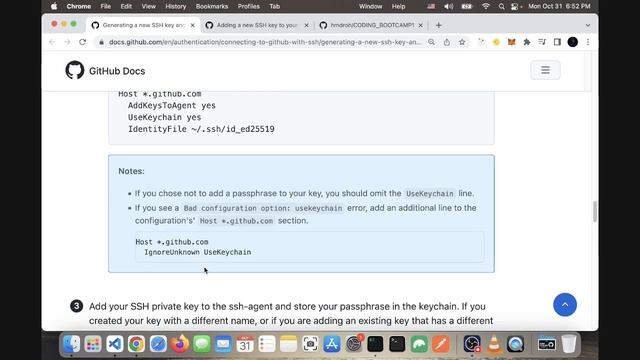This screenshot has width=640, height=360.
Task: Open the Chrome profile avatar
Action: 573,42
